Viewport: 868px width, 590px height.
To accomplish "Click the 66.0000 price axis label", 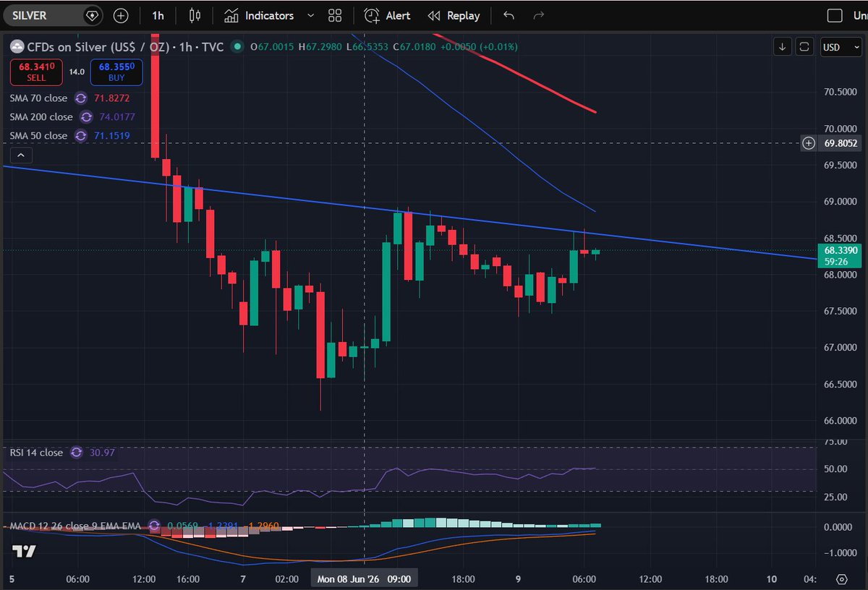I will point(840,420).
